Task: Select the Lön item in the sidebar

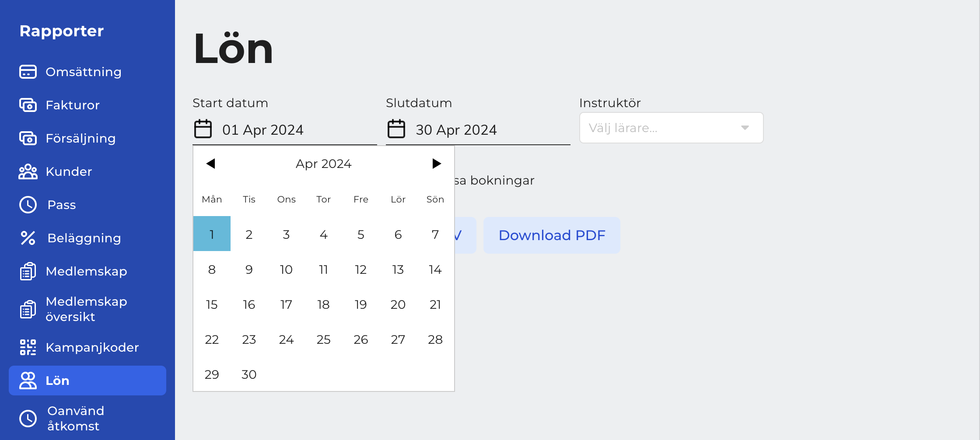Action: pyautogui.click(x=87, y=381)
